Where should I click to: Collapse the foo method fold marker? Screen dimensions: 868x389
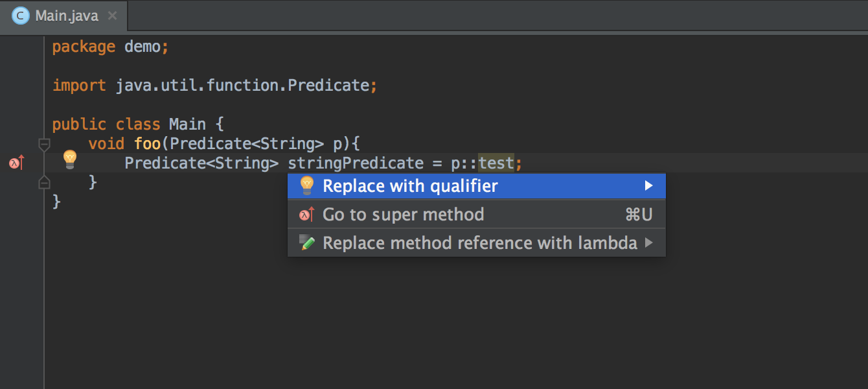(x=44, y=144)
